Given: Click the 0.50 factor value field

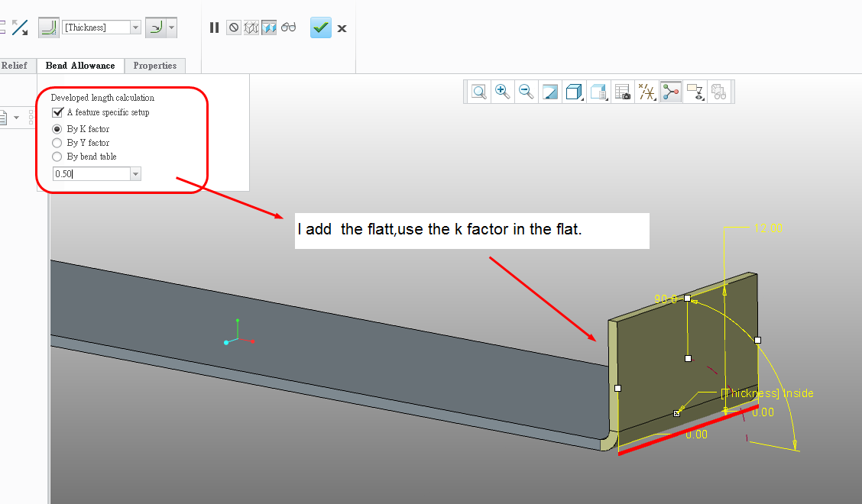Looking at the screenshot, I should click(x=91, y=173).
